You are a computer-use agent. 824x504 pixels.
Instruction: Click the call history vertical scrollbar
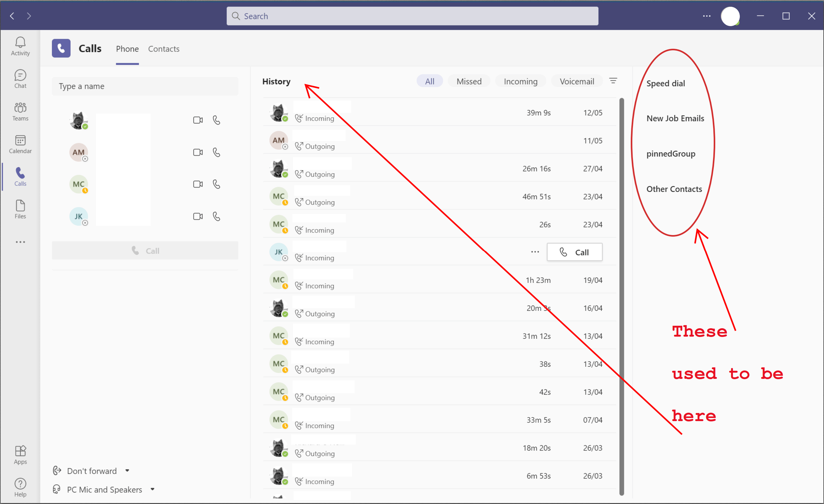tap(621, 294)
